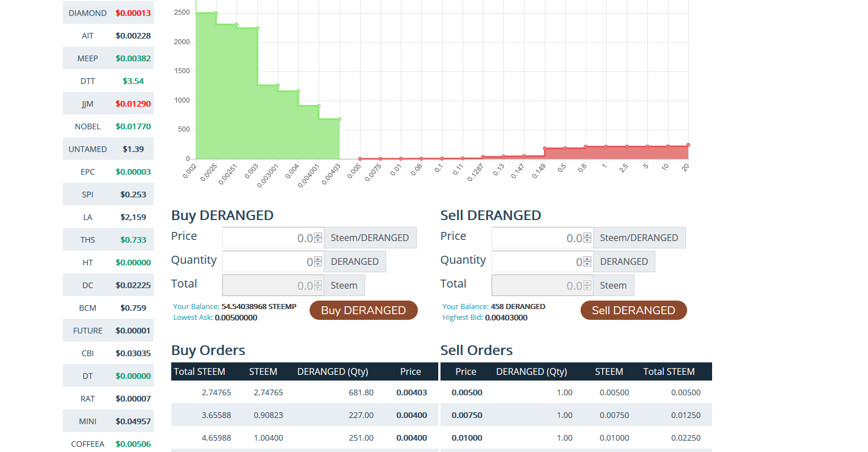The height and width of the screenshot is (452, 868).
Task: Click buy order quantity 227.00
Action: 361,415
